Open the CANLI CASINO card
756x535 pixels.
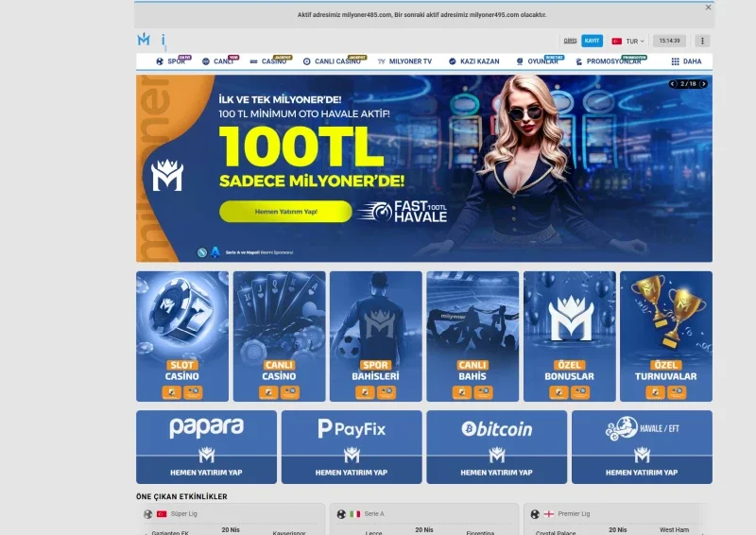279,337
